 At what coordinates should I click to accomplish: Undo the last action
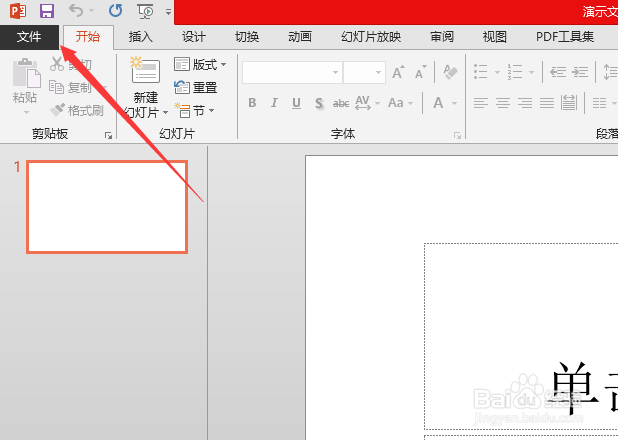click(x=76, y=11)
